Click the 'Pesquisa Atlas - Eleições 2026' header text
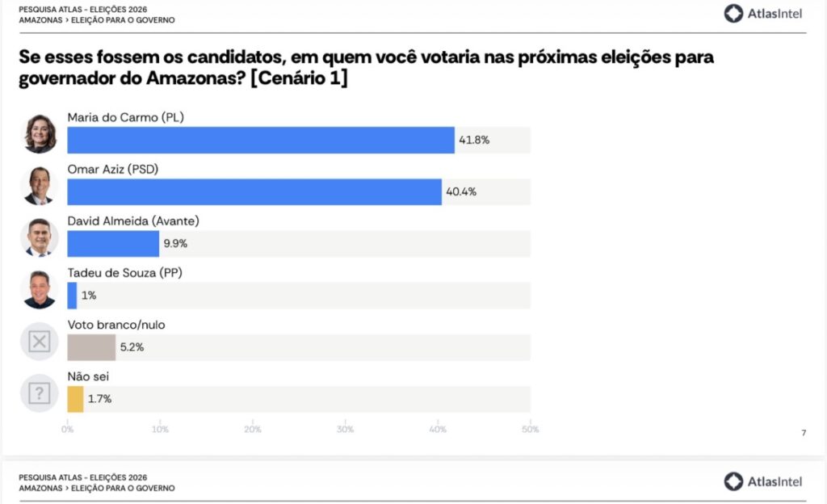 (x=83, y=9)
